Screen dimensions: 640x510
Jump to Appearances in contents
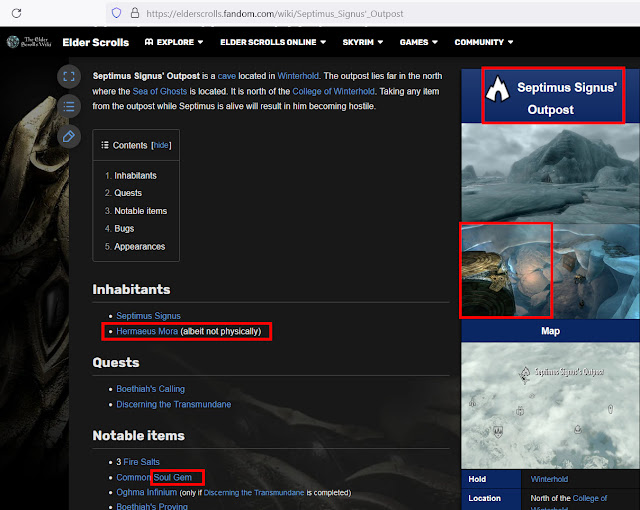[x=140, y=246]
